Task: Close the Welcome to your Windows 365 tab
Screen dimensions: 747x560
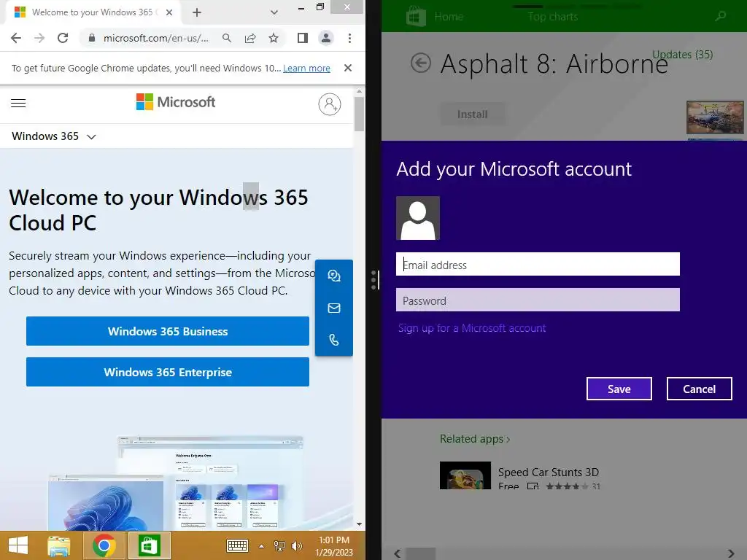Action: pos(169,12)
